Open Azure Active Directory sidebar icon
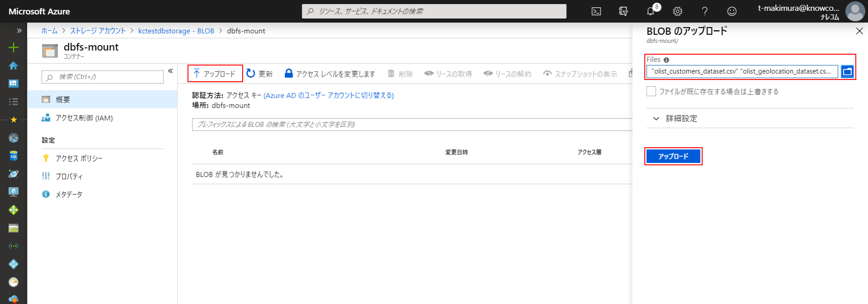 pos(14,264)
